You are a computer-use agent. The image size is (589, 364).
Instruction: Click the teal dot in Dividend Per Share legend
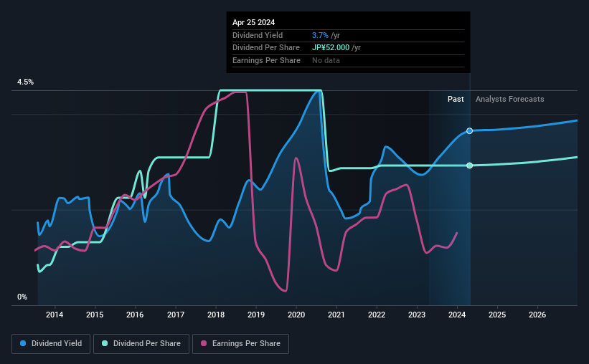click(105, 343)
